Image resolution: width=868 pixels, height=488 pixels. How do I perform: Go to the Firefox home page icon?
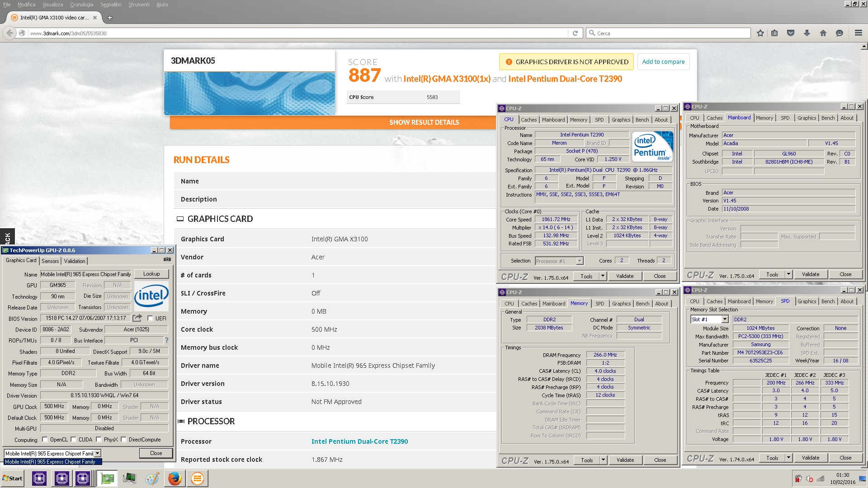[823, 33]
